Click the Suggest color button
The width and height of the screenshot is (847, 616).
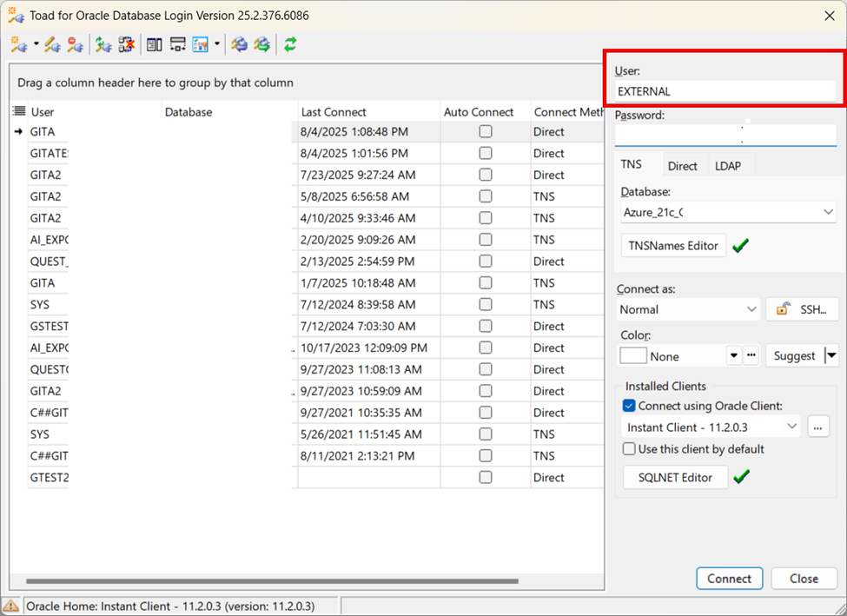point(794,355)
